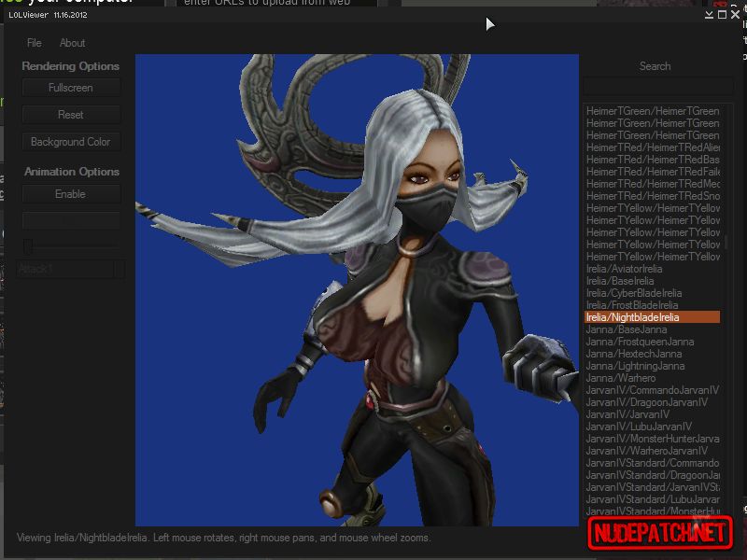Screen dimensions: 747x560
Task: Minimize the LOLViewer window
Action: [709, 15]
